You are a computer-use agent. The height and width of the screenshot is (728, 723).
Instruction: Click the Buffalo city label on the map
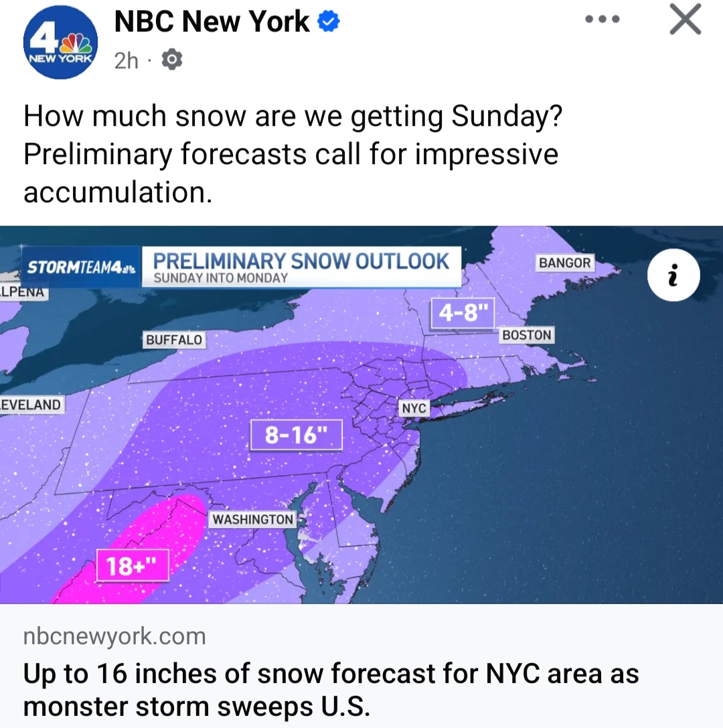(x=174, y=340)
